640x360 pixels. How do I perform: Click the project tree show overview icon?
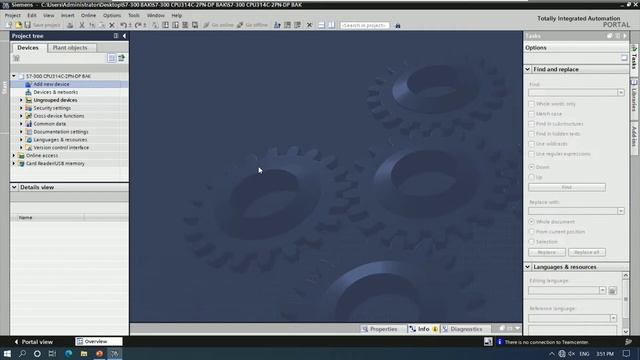[112, 58]
